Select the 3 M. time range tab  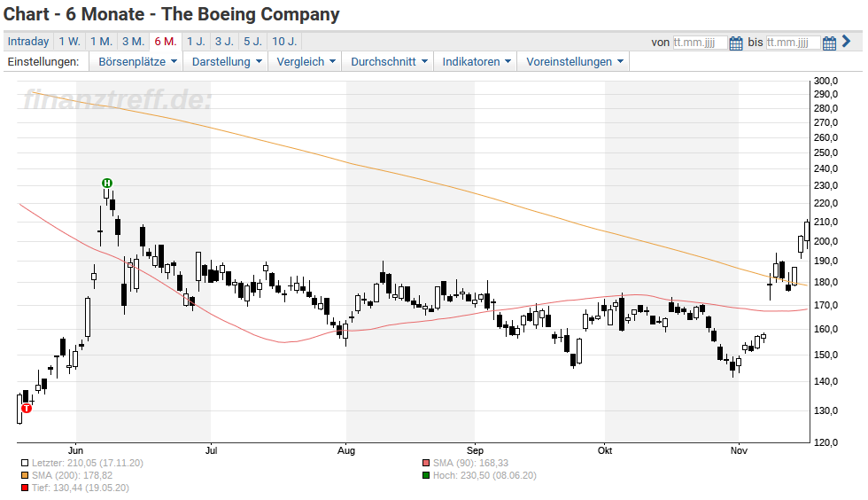pyautogui.click(x=134, y=42)
